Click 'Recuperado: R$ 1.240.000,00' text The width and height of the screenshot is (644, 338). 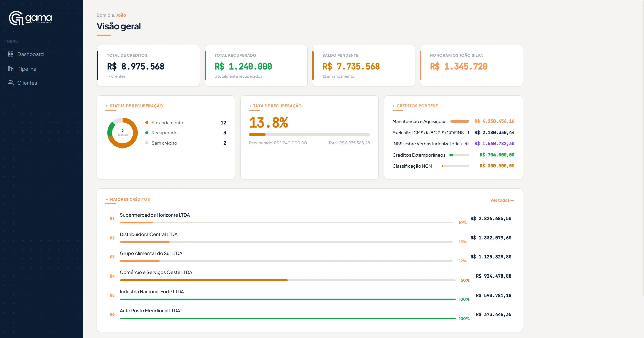coord(278,143)
